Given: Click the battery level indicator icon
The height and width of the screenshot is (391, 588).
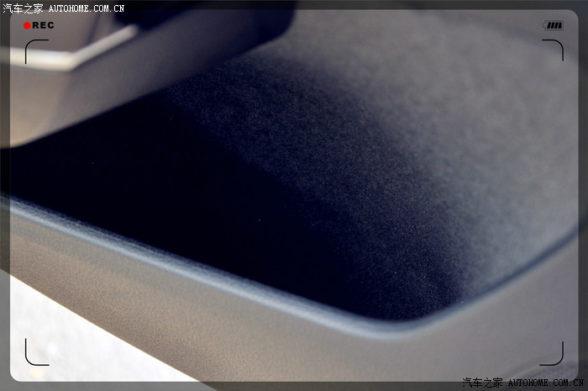Looking at the screenshot, I should 554,25.
